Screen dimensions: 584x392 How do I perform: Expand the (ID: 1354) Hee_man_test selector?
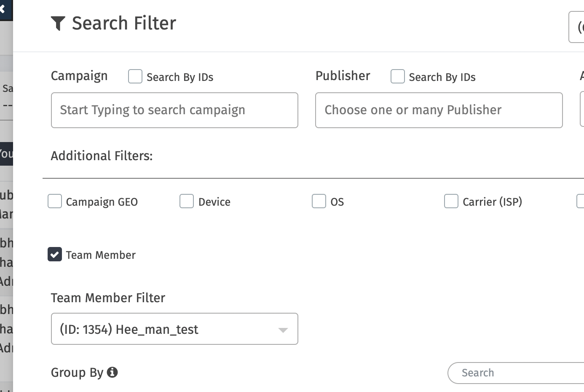click(x=174, y=329)
